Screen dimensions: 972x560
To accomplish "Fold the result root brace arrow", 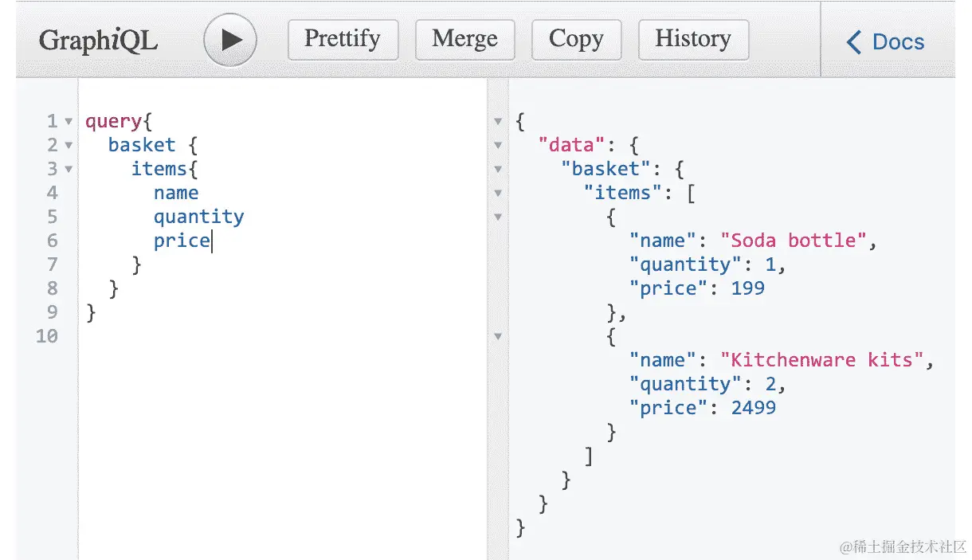I will point(498,122).
